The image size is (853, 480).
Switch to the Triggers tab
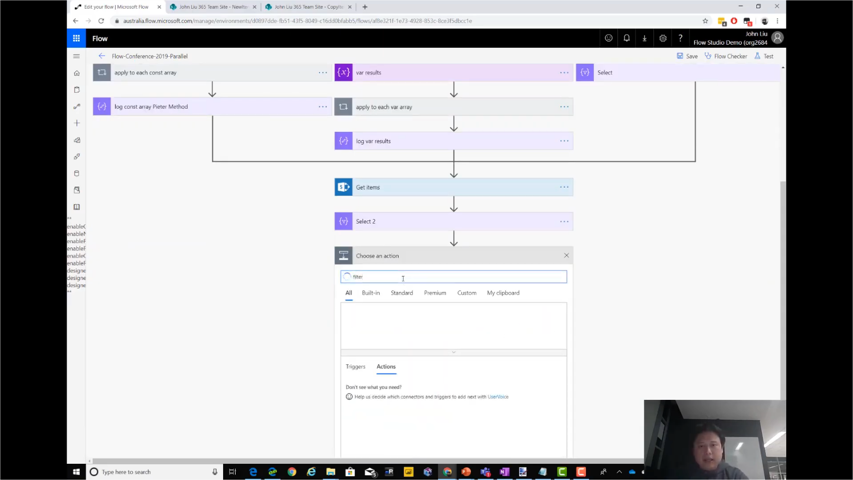point(355,367)
